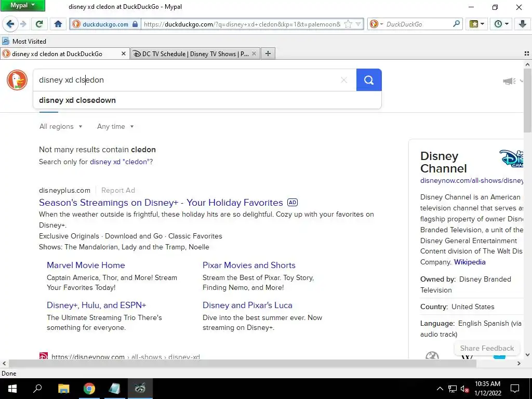Show hidden system tray icons

click(x=440, y=389)
